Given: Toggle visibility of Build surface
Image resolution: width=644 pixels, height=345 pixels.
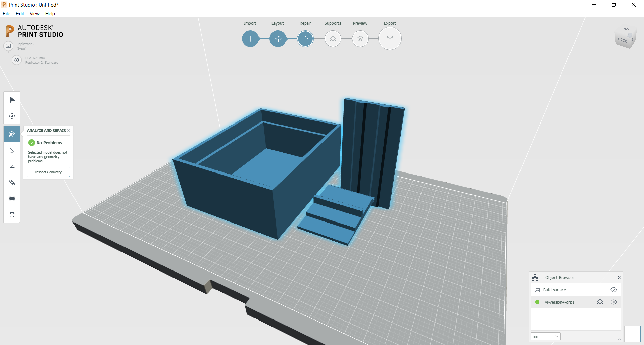Looking at the screenshot, I should [614, 289].
